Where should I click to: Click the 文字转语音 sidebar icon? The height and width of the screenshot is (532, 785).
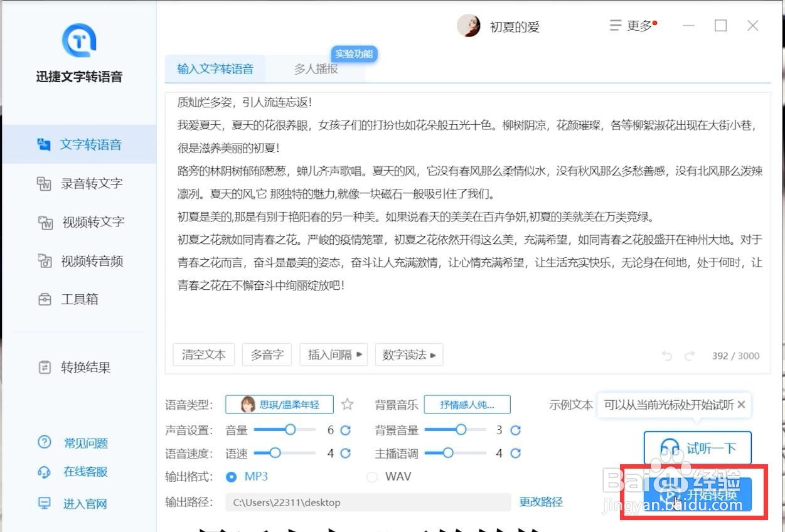pyautogui.click(x=44, y=144)
